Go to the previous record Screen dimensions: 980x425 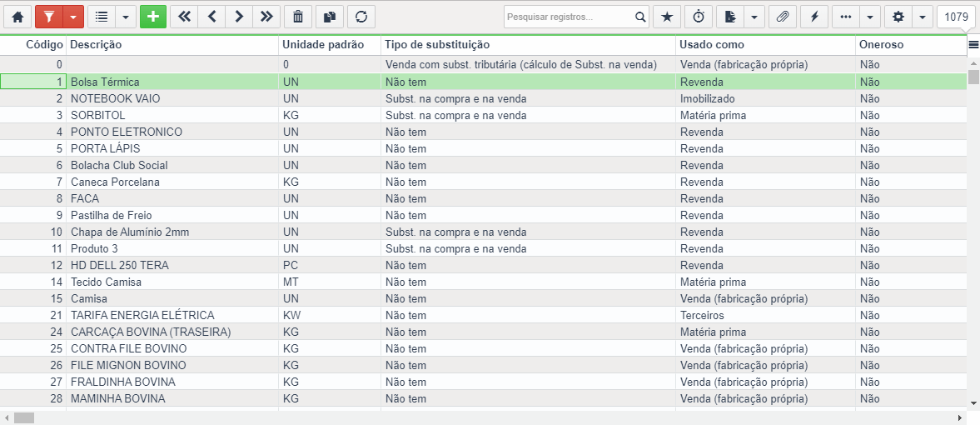[x=211, y=17]
